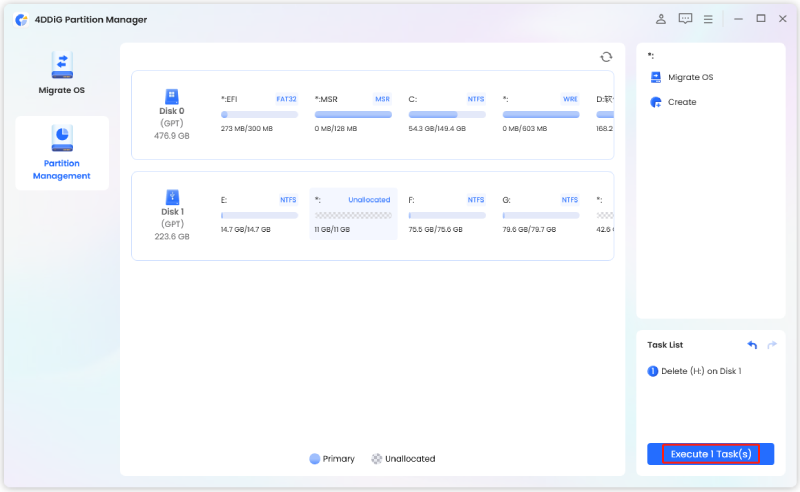Click the 4DDiG app logo

point(21,20)
